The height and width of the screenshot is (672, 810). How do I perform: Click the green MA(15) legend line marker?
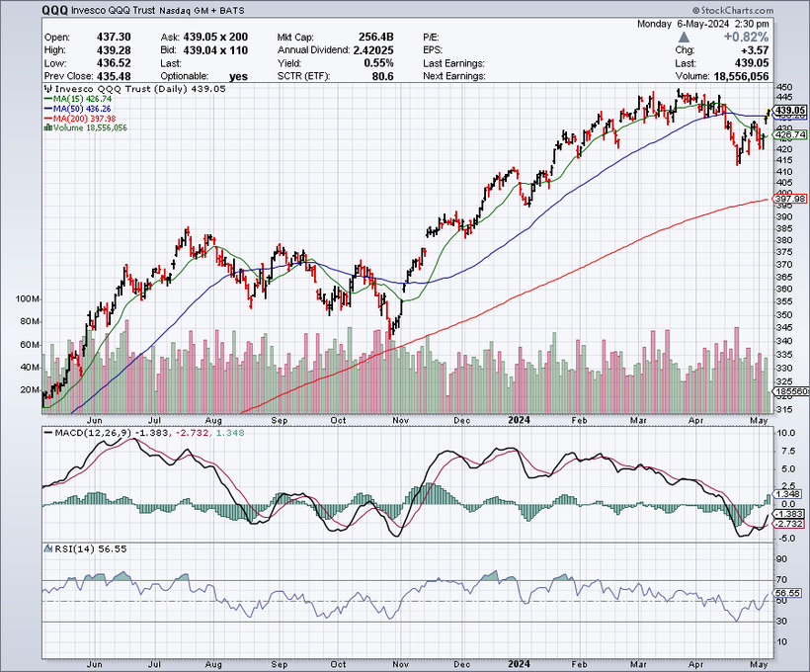48,99
